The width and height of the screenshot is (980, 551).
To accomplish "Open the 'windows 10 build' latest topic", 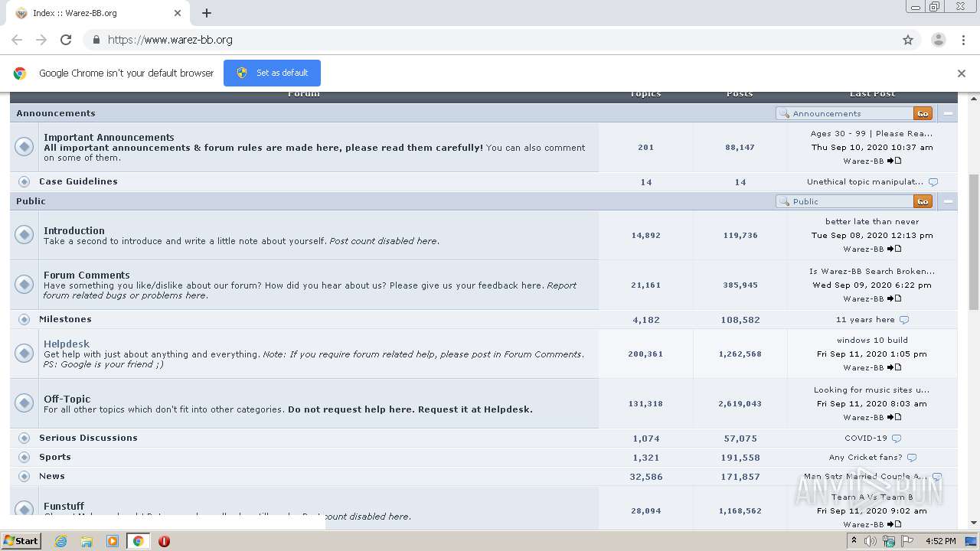I will [x=872, y=340].
